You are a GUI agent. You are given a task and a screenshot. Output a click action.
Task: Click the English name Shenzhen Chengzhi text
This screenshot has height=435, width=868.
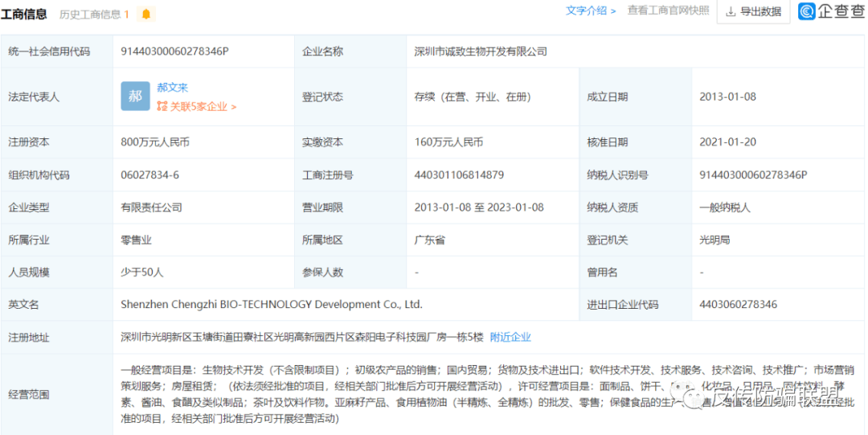point(271,305)
